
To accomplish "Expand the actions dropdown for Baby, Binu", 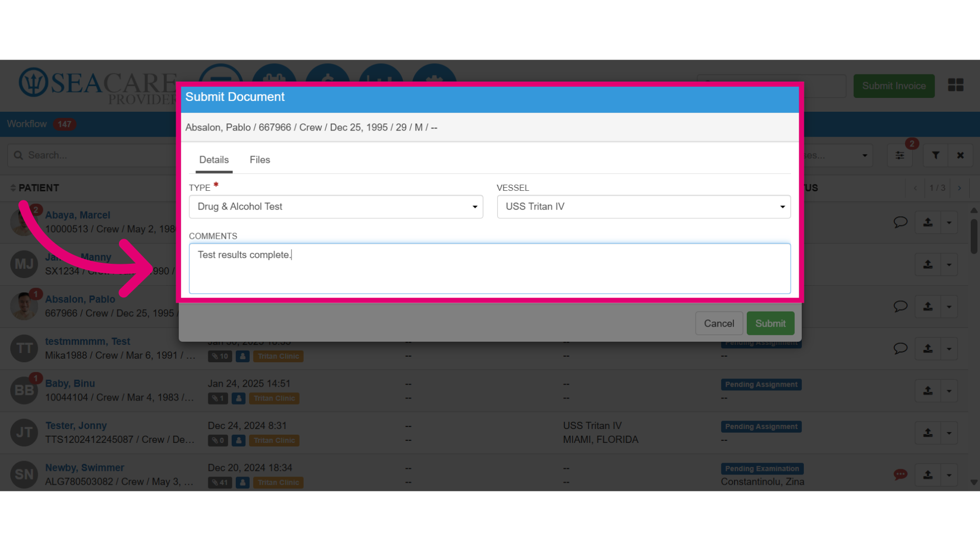I will [x=949, y=391].
